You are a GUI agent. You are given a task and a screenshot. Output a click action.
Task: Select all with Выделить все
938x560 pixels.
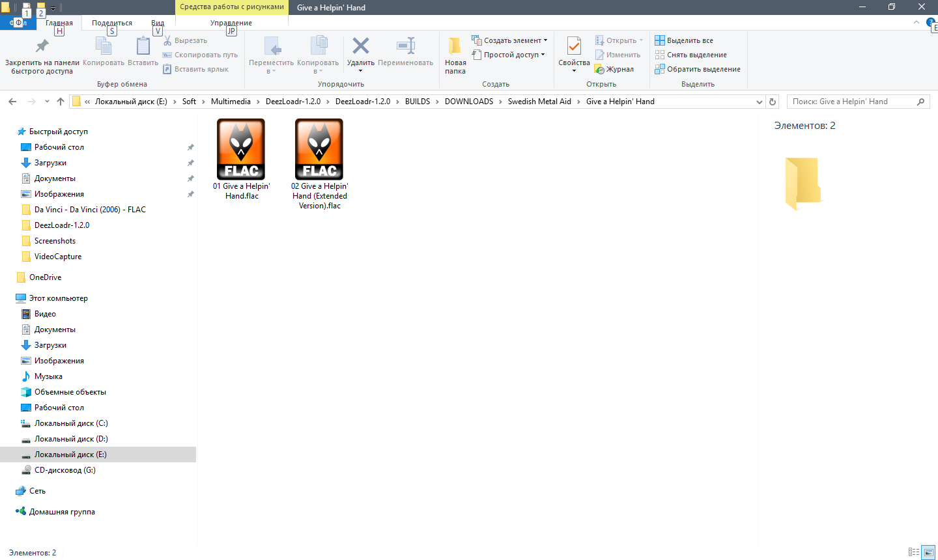684,40
